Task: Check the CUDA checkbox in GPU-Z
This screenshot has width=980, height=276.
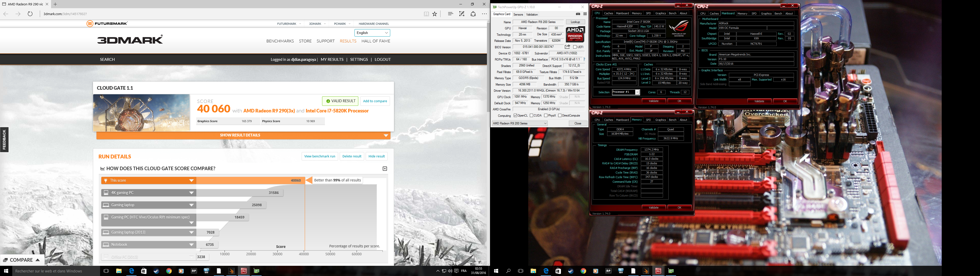Action: [531, 116]
